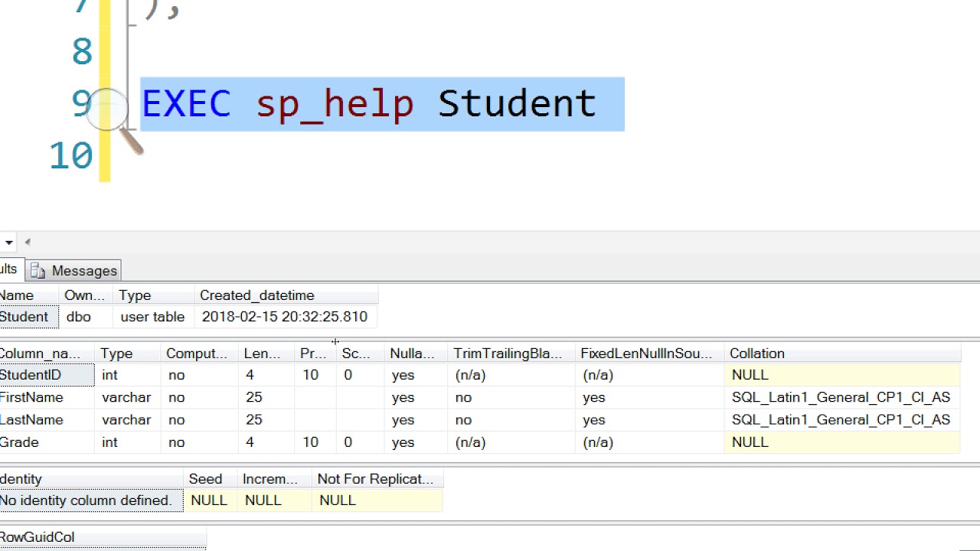
Task: Select the Seed column header
Action: 211,479
